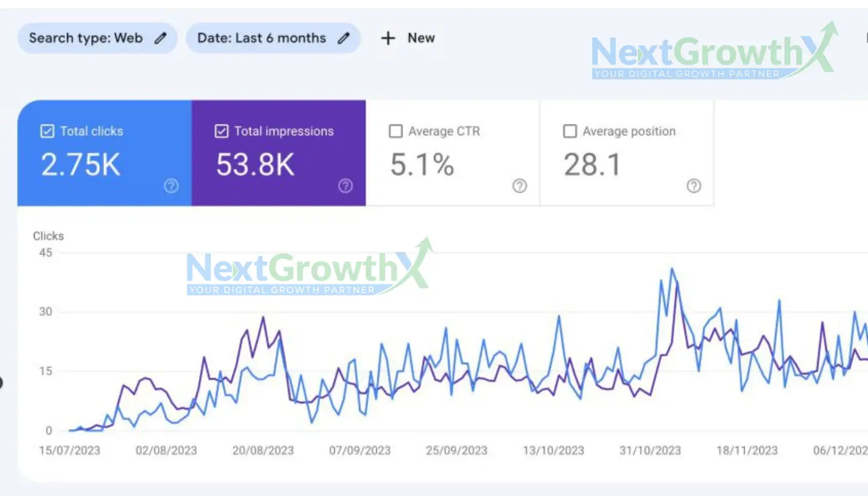Click the question mark on Average CTR card
868x496 pixels.
pyautogui.click(x=520, y=186)
